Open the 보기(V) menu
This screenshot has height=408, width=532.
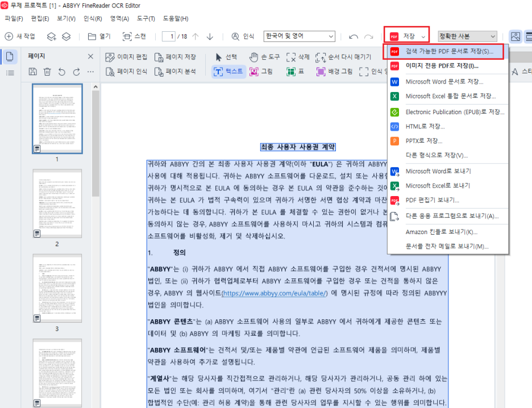[66, 19]
